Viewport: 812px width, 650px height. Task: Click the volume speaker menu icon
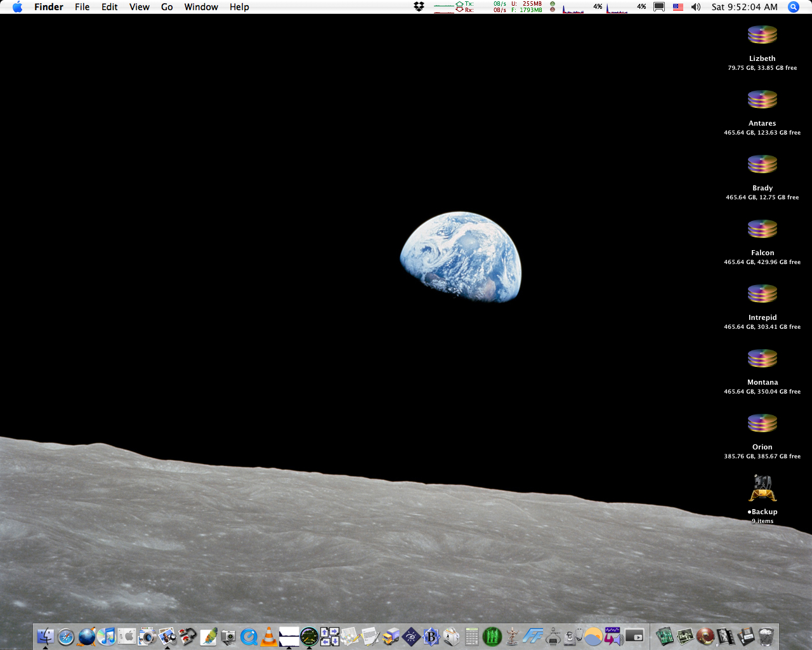pos(696,6)
